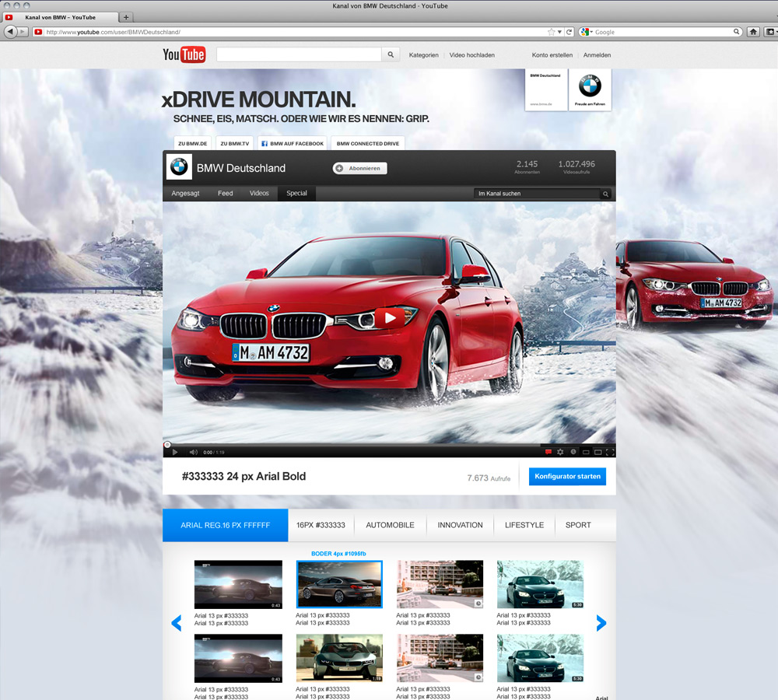Click the YouTube logo in the header
The width and height of the screenshot is (778, 700).
pos(184,54)
